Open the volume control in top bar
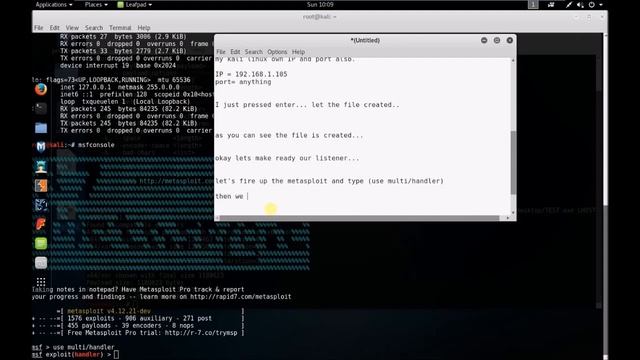 580,5
